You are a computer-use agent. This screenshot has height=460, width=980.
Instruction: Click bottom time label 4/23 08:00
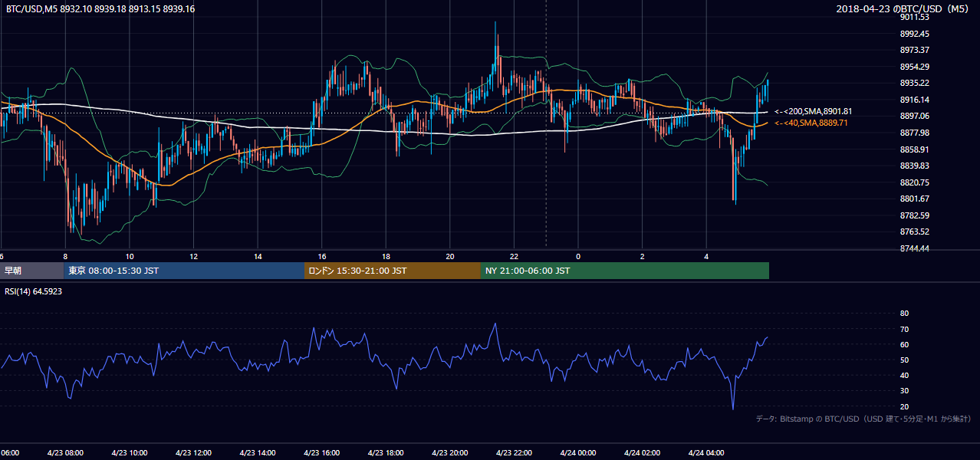click(65, 453)
